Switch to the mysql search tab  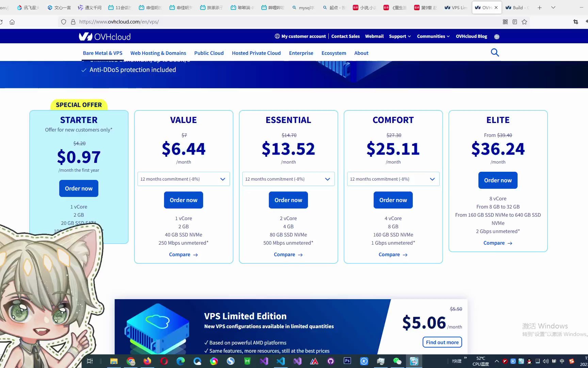coord(303,7)
